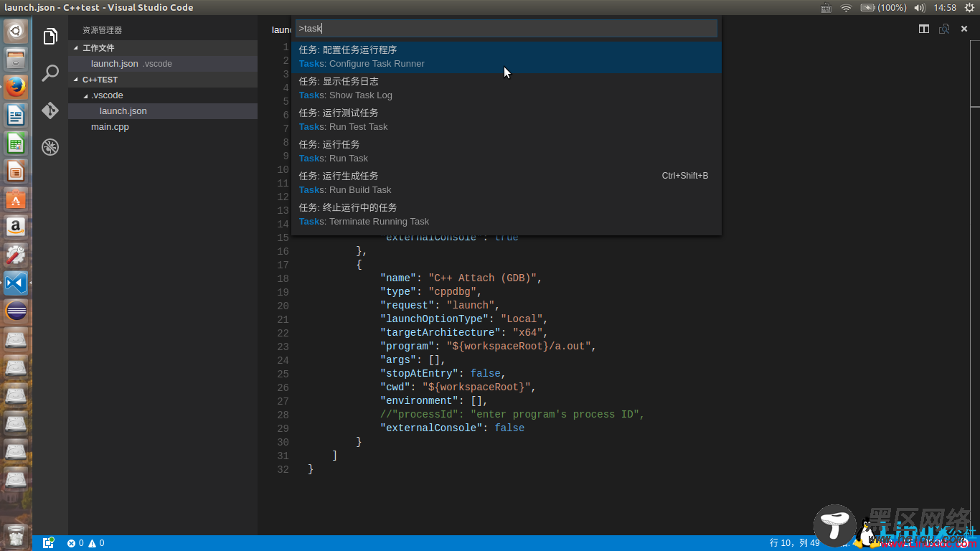Click the stopAtEntry false value

click(485, 374)
